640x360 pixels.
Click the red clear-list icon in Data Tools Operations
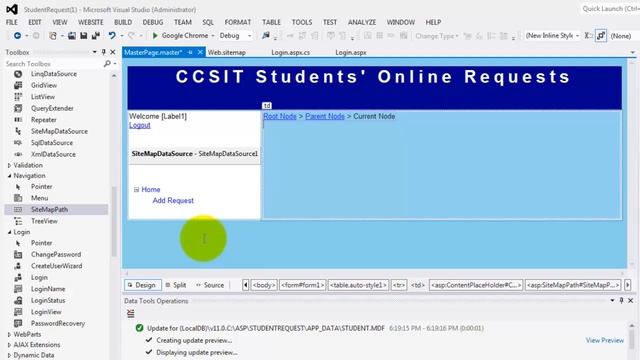pyautogui.click(x=131, y=313)
